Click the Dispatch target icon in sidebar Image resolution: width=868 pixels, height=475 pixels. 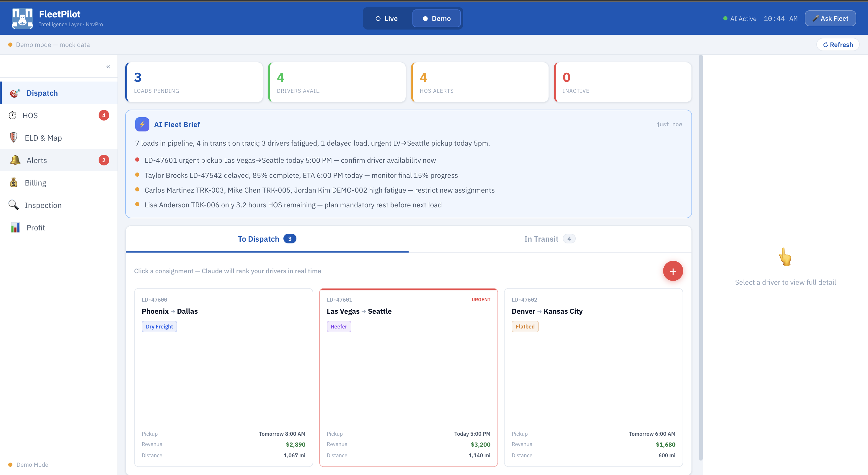click(x=15, y=93)
